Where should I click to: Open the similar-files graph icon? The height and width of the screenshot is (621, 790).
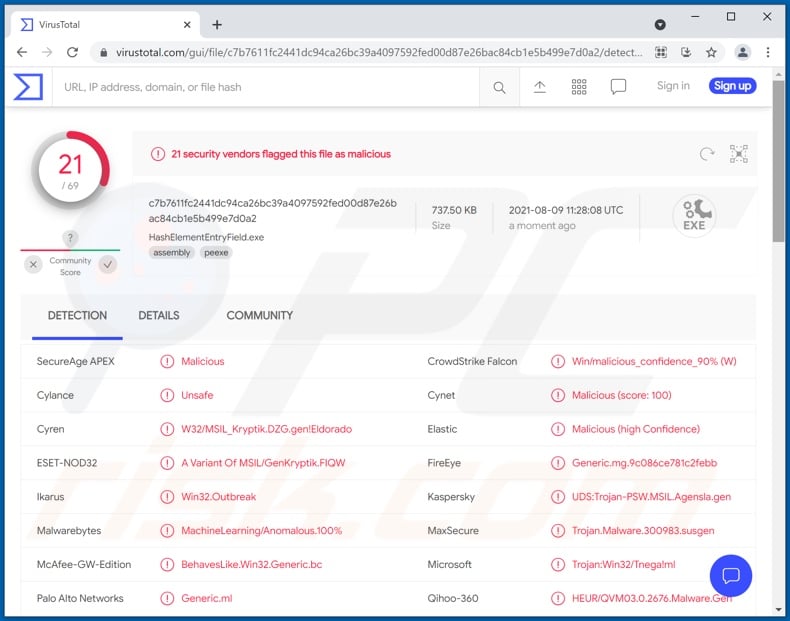(739, 154)
